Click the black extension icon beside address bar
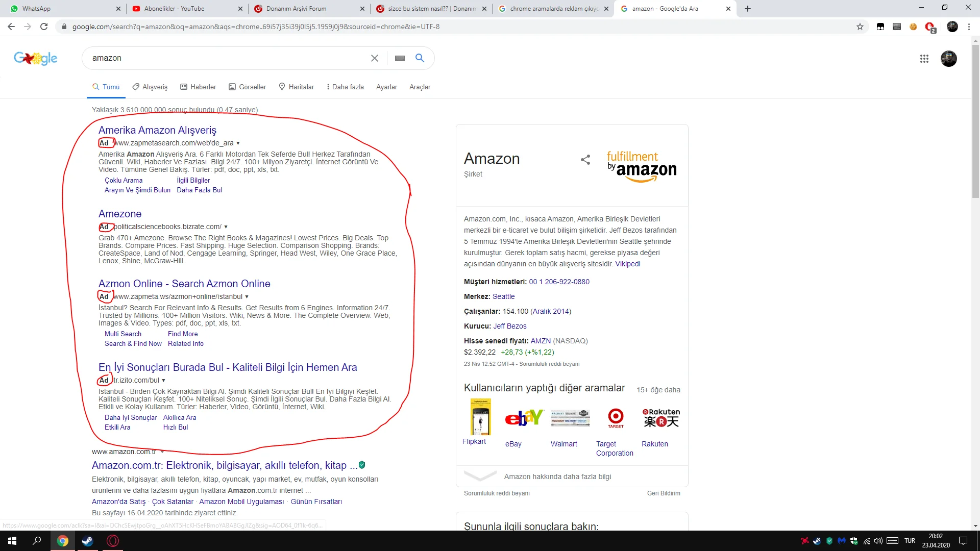 [x=880, y=27]
